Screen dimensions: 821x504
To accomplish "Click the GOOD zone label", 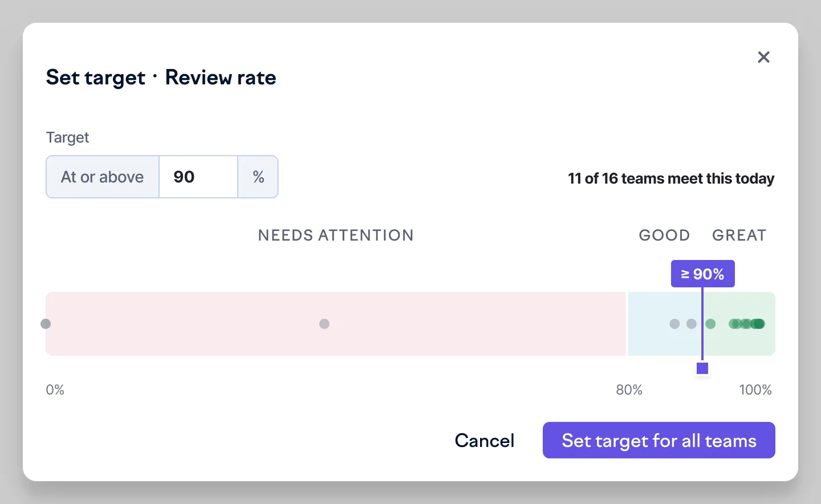I will pyautogui.click(x=664, y=235).
